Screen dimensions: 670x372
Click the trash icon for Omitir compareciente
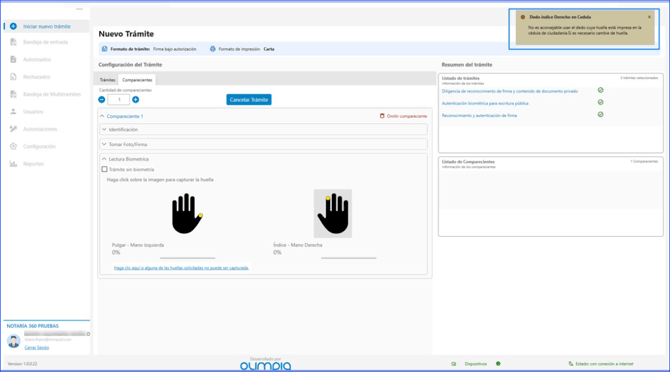tap(382, 116)
